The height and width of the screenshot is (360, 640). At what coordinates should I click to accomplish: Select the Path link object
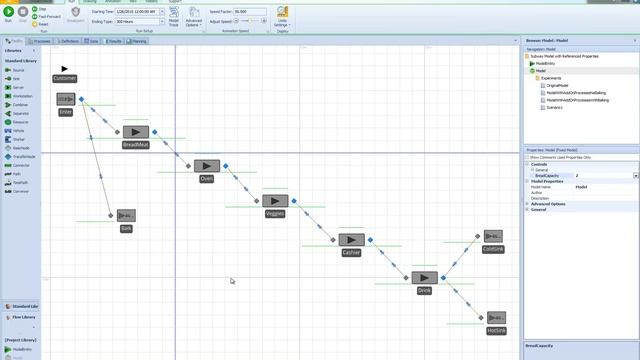[13, 174]
